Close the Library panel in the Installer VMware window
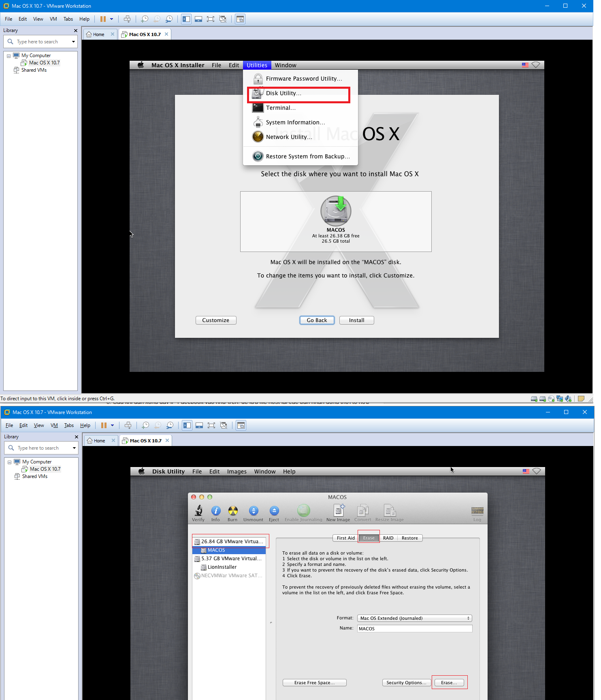 tap(75, 30)
